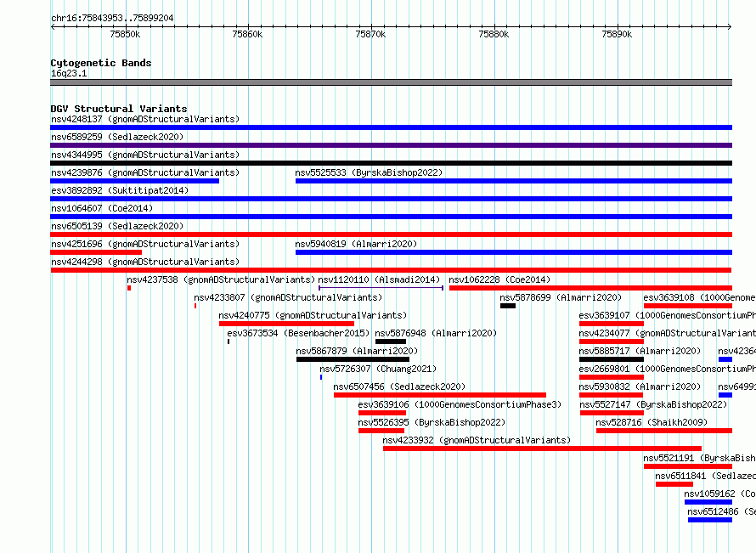The height and width of the screenshot is (553, 756).
Task: Select nsv5940819 Almarri2020 label
Action: click(x=356, y=244)
